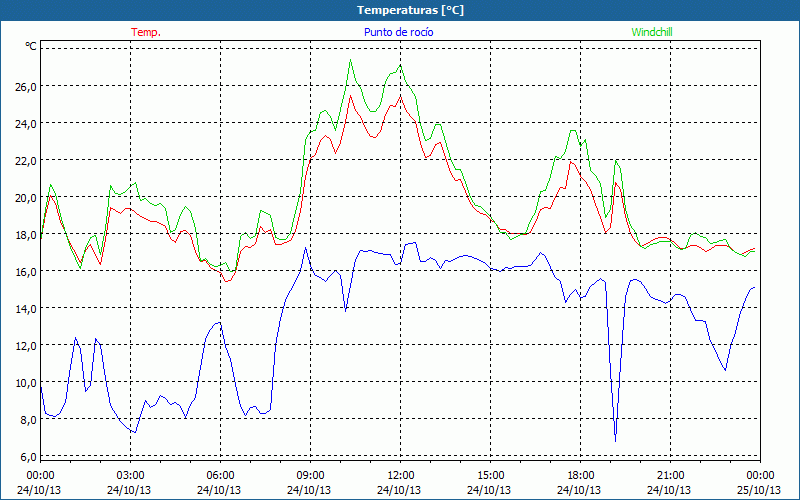Image resolution: width=800 pixels, height=500 pixels.
Task: Select the green Windchill legend label
Action: [652, 32]
